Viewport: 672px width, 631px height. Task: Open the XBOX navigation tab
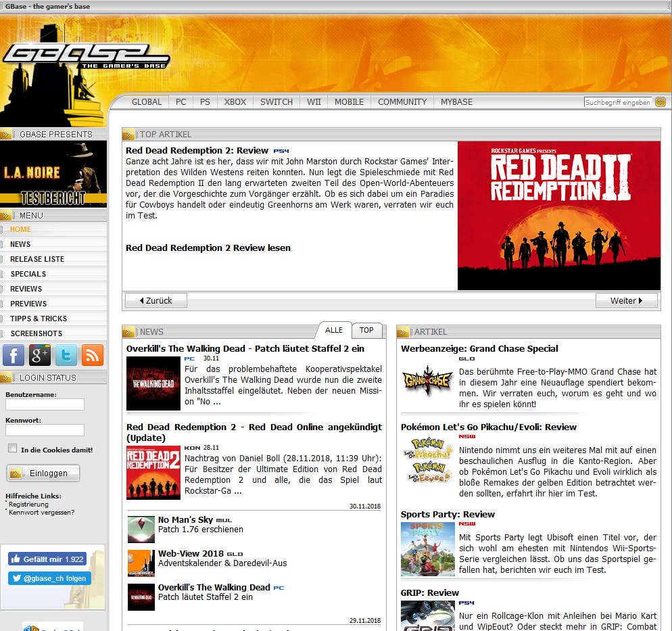[x=235, y=102]
